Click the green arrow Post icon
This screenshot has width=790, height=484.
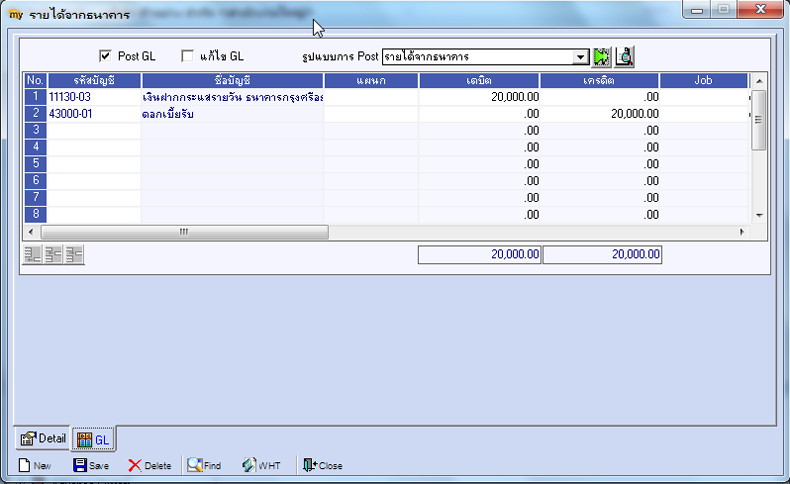click(601, 56)
